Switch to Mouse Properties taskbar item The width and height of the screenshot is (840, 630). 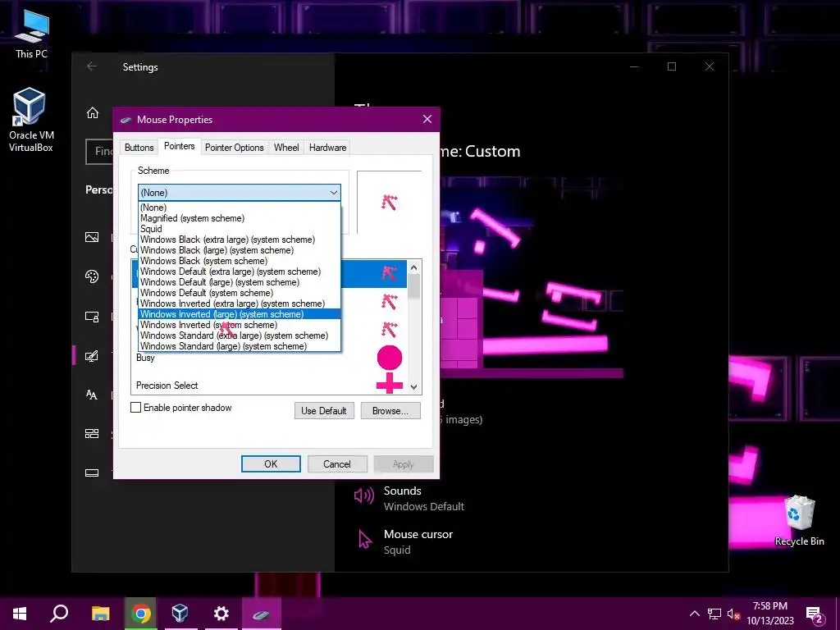pos(262,614)
